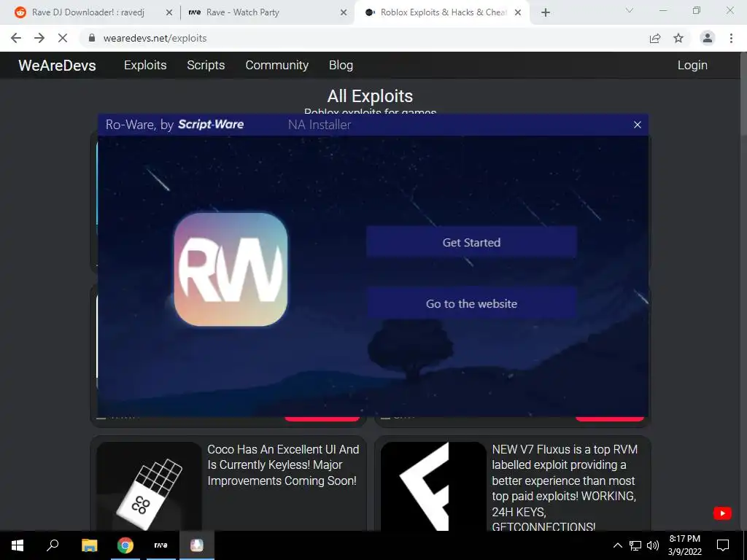The image size is (747, 560).
Task: Switch to Rave DJ Downloader tab
Action: [x=88, y=12]
